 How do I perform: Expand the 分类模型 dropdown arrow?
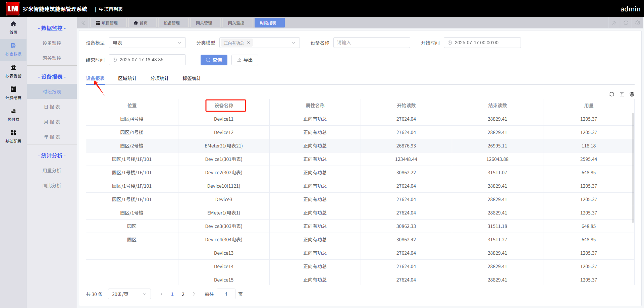293,43
